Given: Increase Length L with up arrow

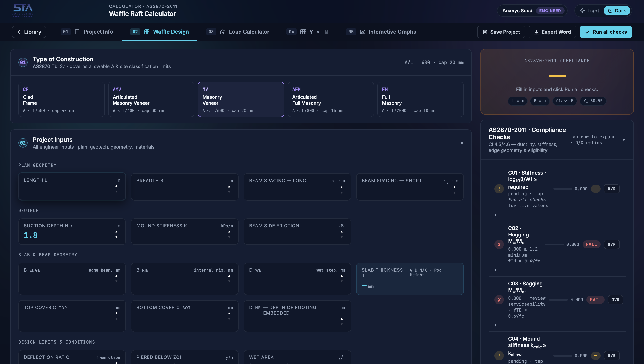Looking at the screenshot, I should (116, 186).
